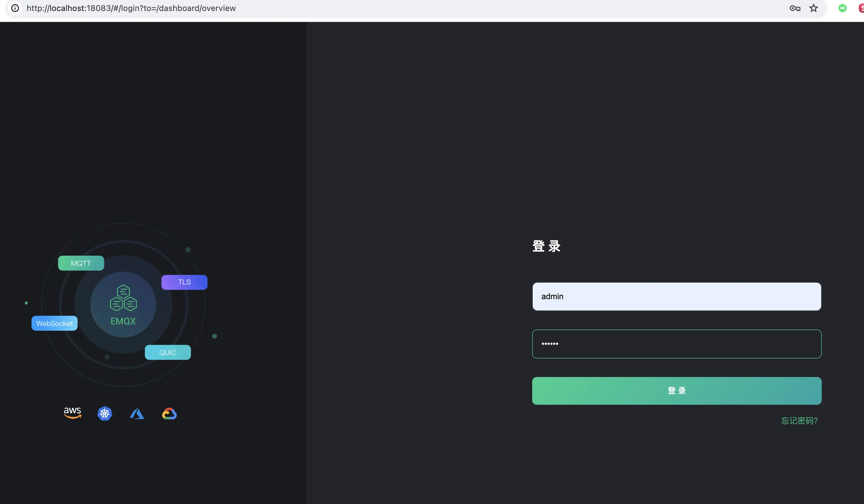Open the saved passwords key icon
The width and height of the screenshot is (864, 504).
coord(795,8)
